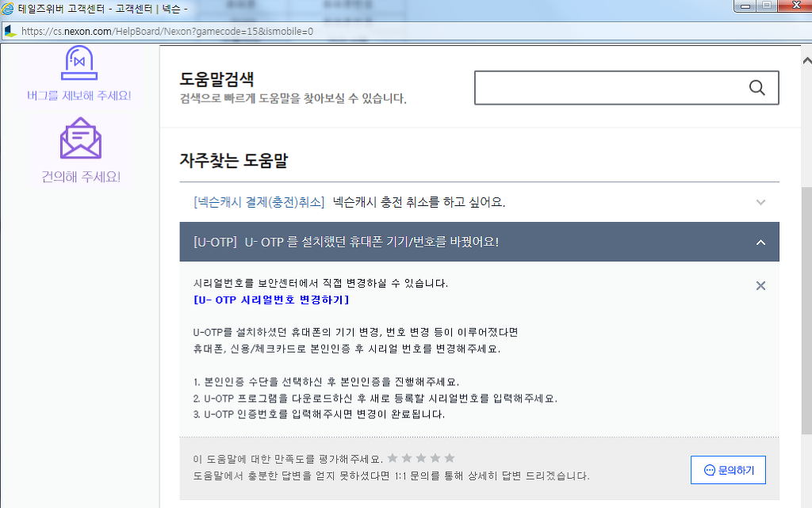
Task: Rate the help four stars
Action: 435,458
